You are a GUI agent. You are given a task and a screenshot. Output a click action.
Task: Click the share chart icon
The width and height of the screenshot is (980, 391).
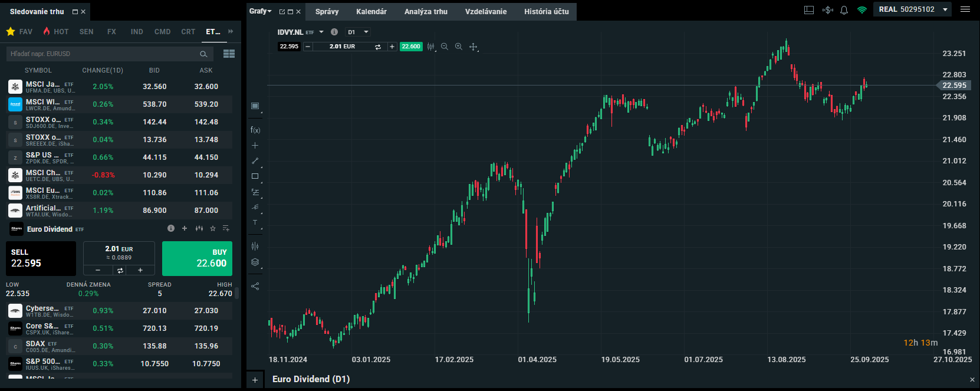point(255,286)
